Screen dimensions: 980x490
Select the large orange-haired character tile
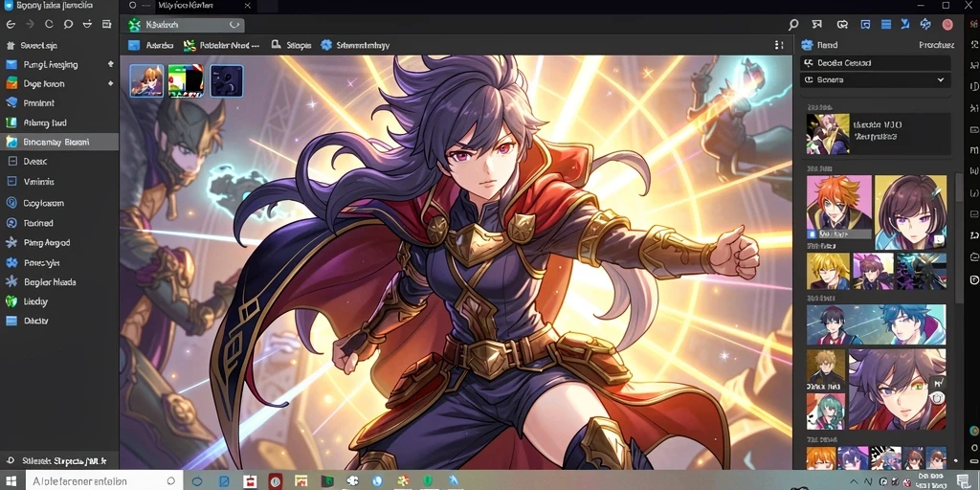tap(839, 207)
